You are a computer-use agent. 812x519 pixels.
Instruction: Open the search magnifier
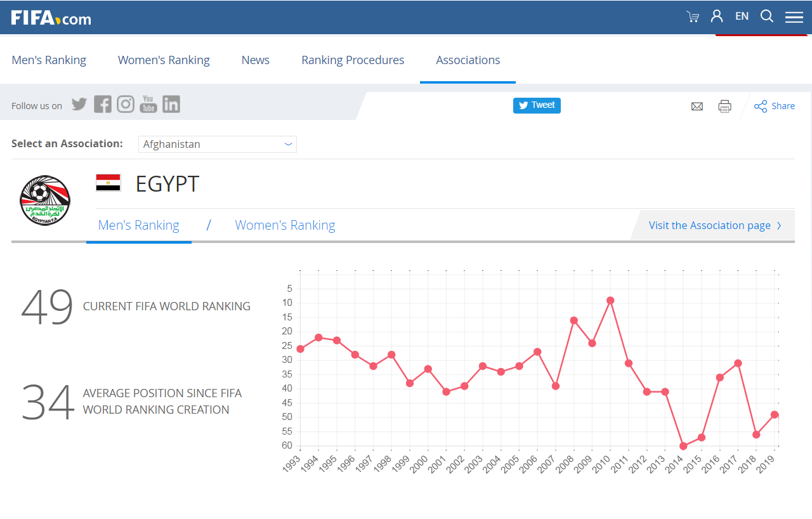767,16
